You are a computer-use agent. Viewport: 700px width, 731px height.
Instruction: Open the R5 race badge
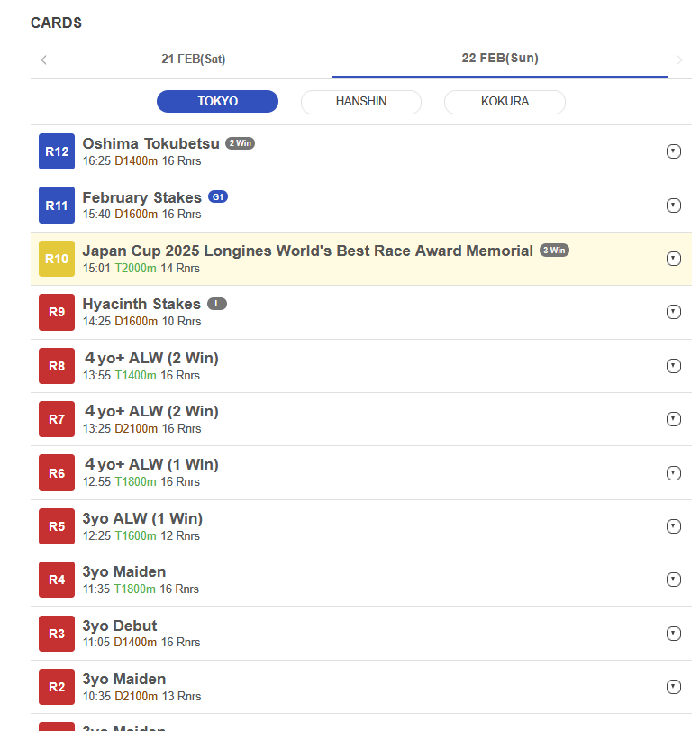pyautogui.click(x=57, y=526)
